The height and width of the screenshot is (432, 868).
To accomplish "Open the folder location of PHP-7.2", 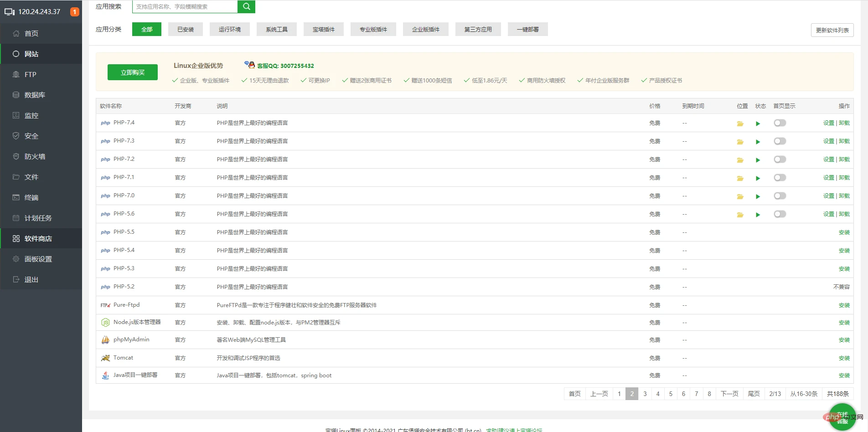I will 740,160.
